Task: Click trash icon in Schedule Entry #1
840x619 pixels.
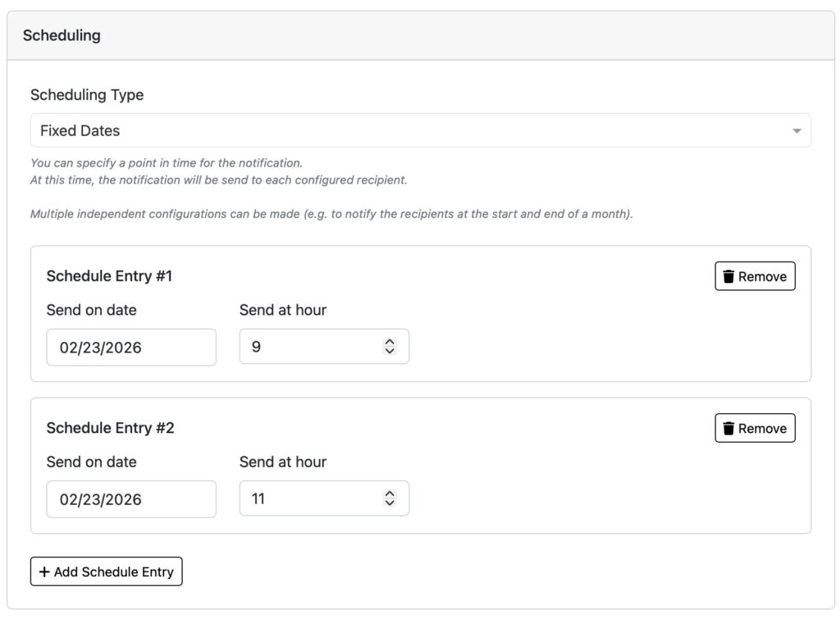Action: coord(728,277)
